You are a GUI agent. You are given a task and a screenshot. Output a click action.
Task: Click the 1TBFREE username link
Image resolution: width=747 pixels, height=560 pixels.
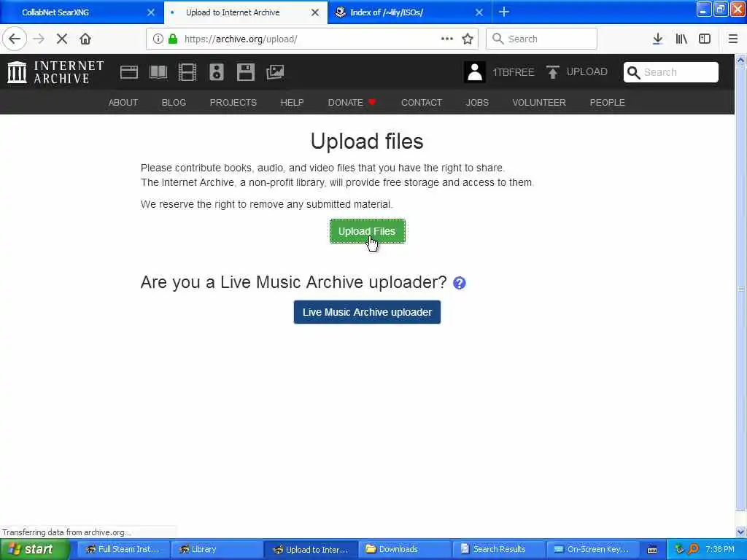click(x=513, y=72)
